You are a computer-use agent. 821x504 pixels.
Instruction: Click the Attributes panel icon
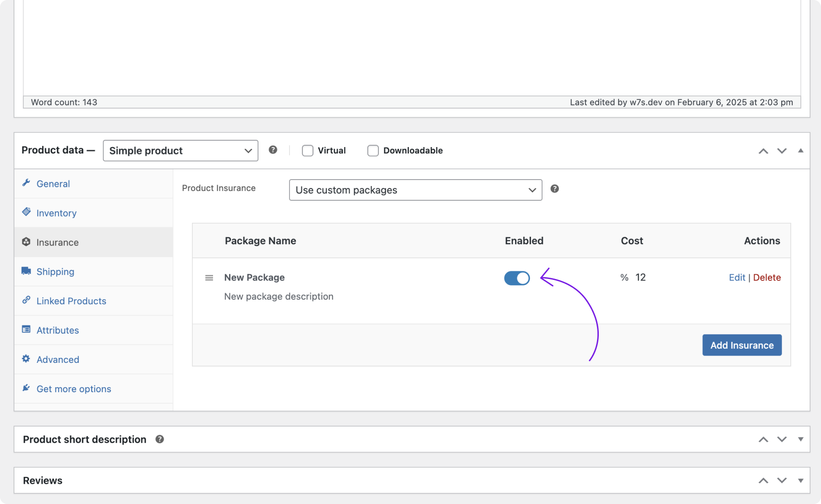click(27, 330)
